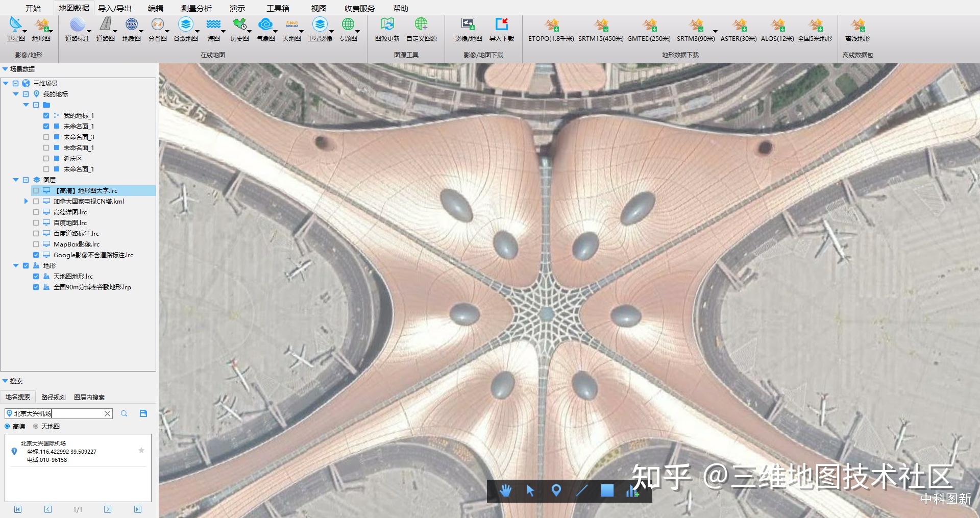This screenshot has height=518, width=980.
Task: Favorite 北京大兴国际机场 result with star
Action: (141, 450)
